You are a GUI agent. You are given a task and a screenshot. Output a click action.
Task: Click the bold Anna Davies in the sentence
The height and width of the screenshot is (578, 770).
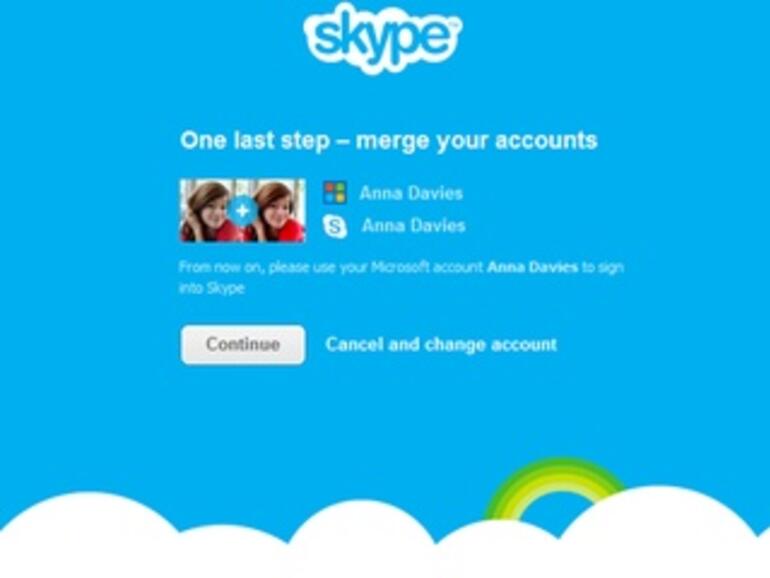[x=532, y=267]
